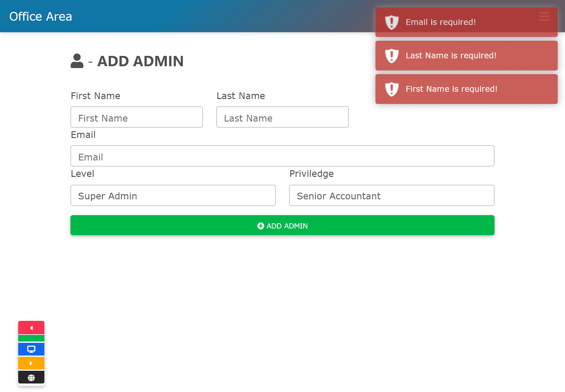
Task: Click the user icon beside the ADD ADMIN heading
Action: (77, 61)
